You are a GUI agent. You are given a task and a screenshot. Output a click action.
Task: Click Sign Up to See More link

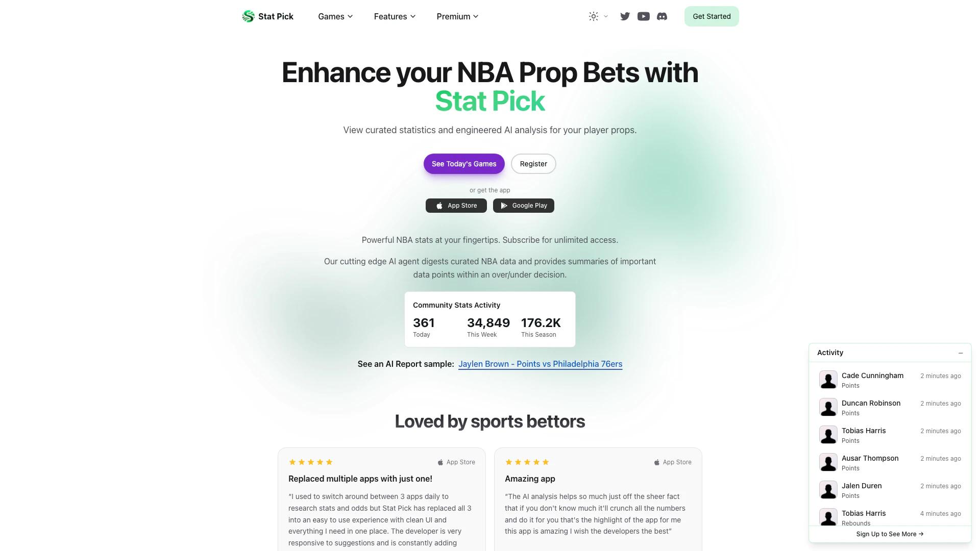(890, 534)
